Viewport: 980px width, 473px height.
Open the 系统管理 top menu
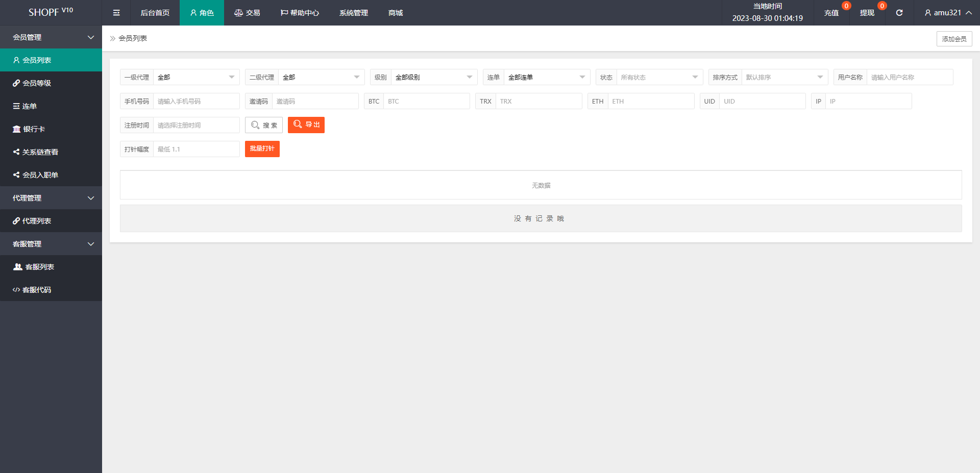pyautogui.click(x=353, y=13)
